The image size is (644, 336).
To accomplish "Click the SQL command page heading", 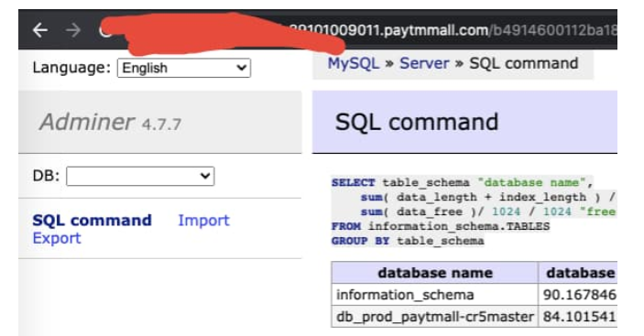I will [x=417, y=122].
